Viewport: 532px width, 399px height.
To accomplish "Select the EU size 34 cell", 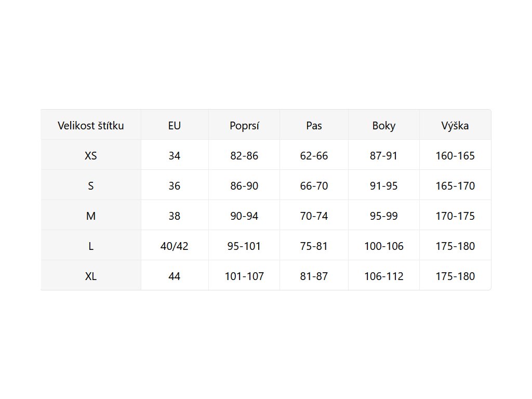I will coord(175,155).
